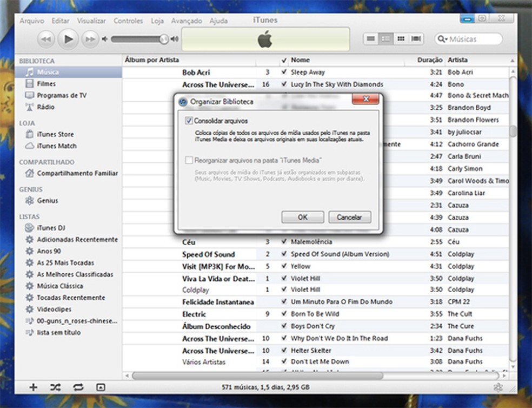The width and height of the screenshot is (532, 408).
Task: Click the high volume speaker icon
Action: pos(175,39)
